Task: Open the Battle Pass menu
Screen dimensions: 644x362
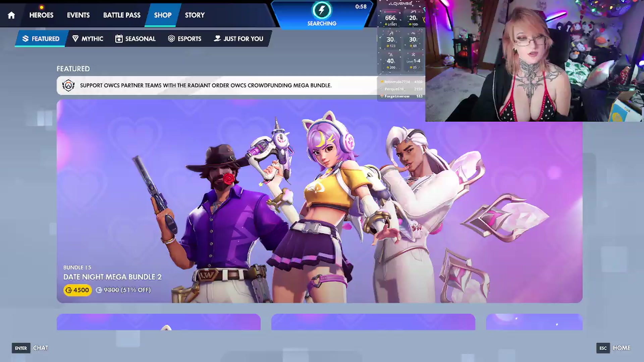Action: (x=122, y=15)
